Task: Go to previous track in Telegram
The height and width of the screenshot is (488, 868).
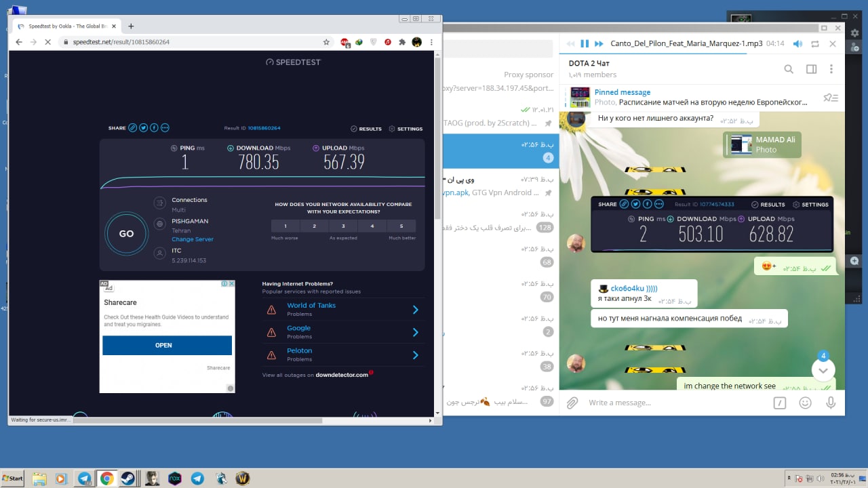Action: 570,43
